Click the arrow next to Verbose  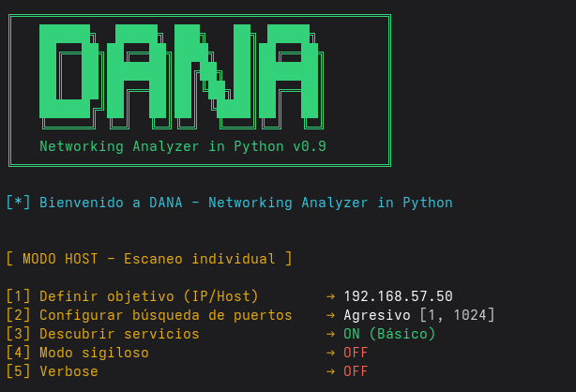tap(330, 371)
